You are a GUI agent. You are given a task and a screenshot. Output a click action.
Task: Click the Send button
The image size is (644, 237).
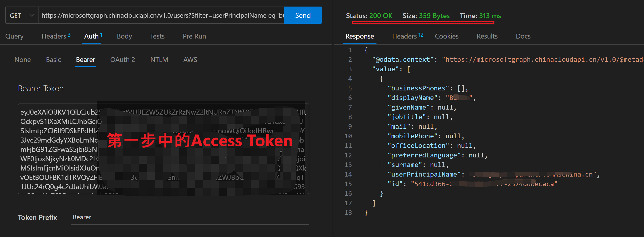[x=303, y=15]
